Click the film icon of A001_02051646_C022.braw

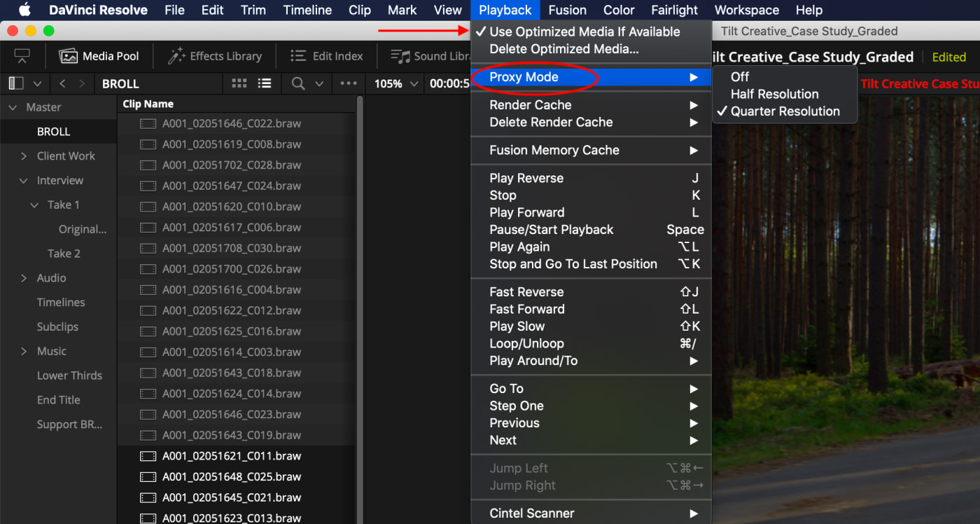click(148, 123)
